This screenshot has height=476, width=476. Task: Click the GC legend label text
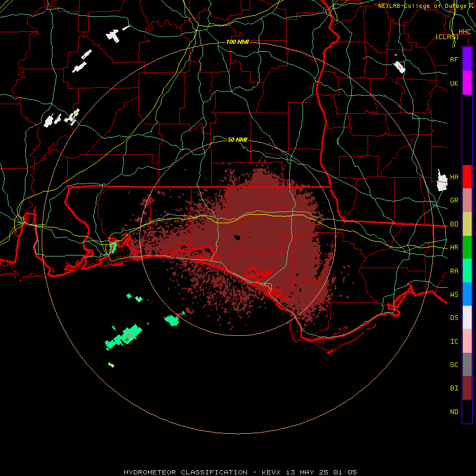click(454, 365)
